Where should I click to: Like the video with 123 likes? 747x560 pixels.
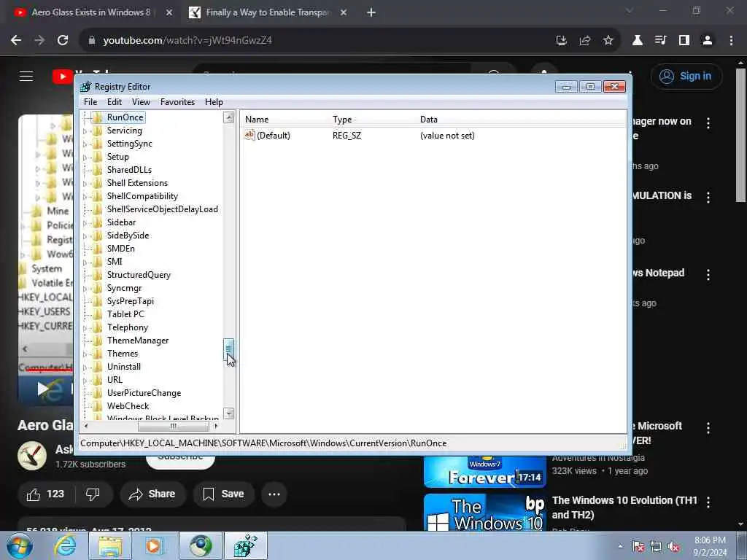(x=46, y=494)
